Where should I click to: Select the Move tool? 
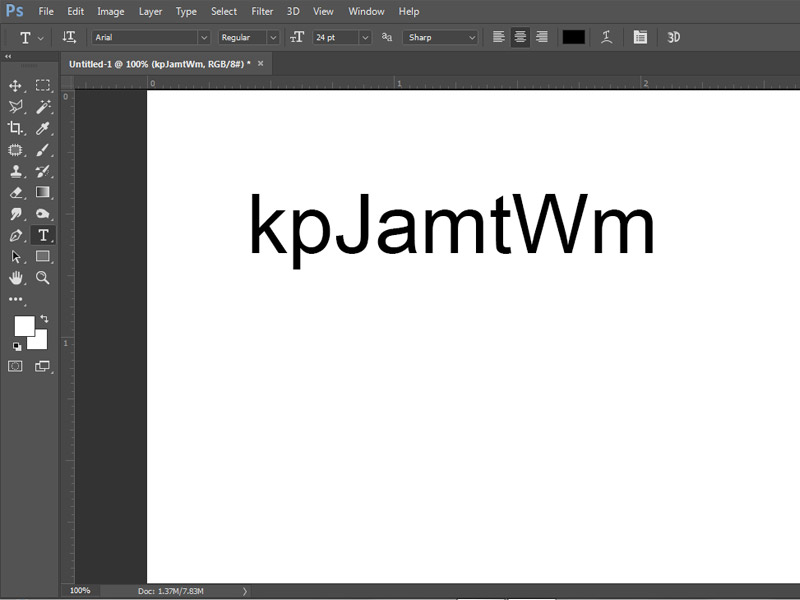(15, 85)
